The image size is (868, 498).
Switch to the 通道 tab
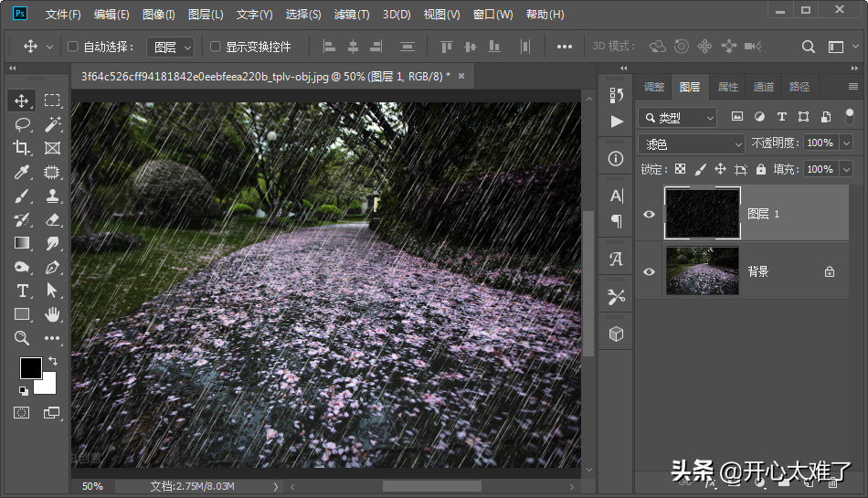[763, 87]
